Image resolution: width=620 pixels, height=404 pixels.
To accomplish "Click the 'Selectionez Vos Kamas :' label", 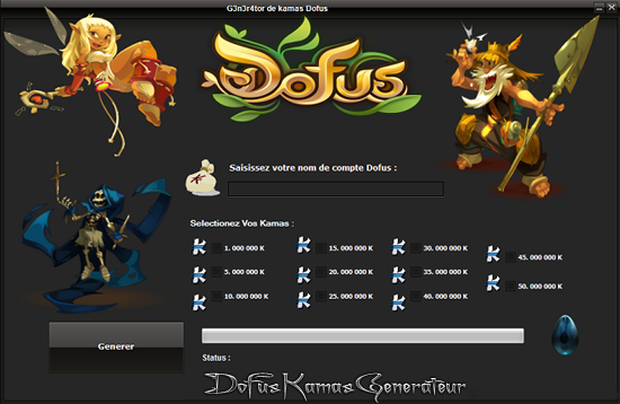I will pos(242,223).
